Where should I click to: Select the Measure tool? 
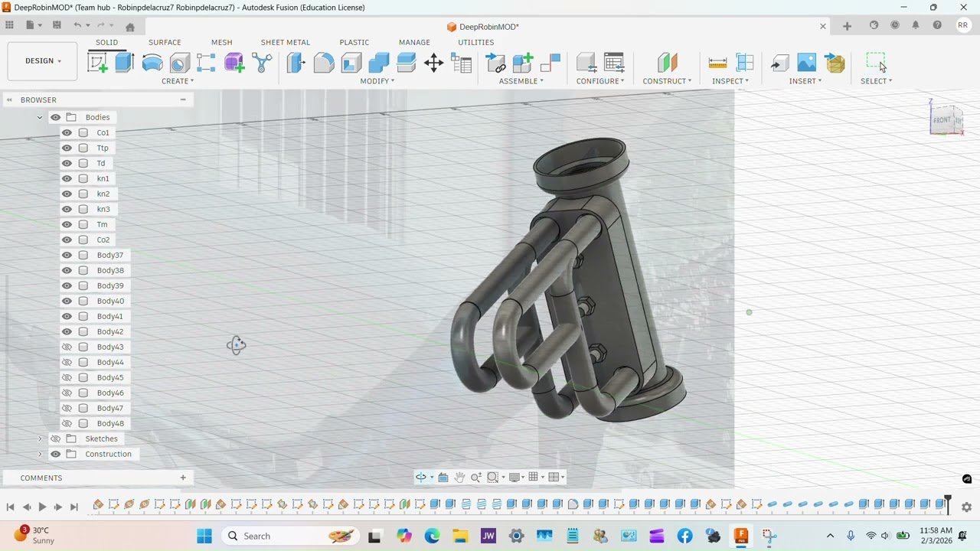[x=717, y=63]
